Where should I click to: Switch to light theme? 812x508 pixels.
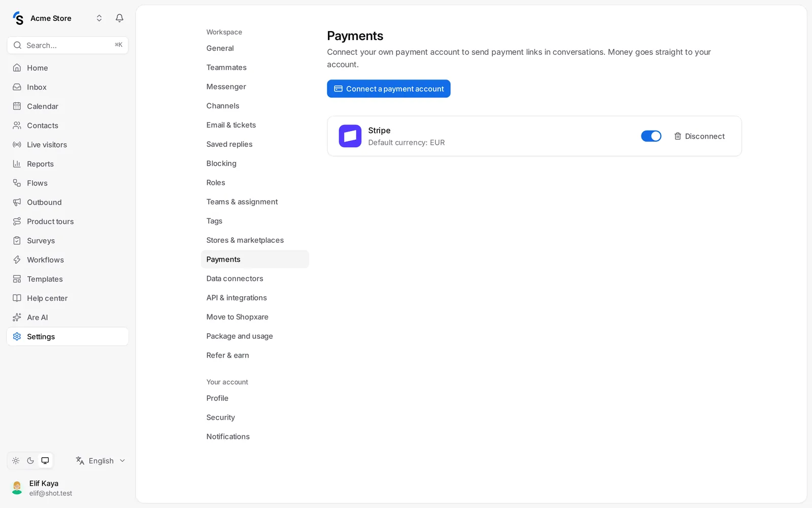[16, 461]
